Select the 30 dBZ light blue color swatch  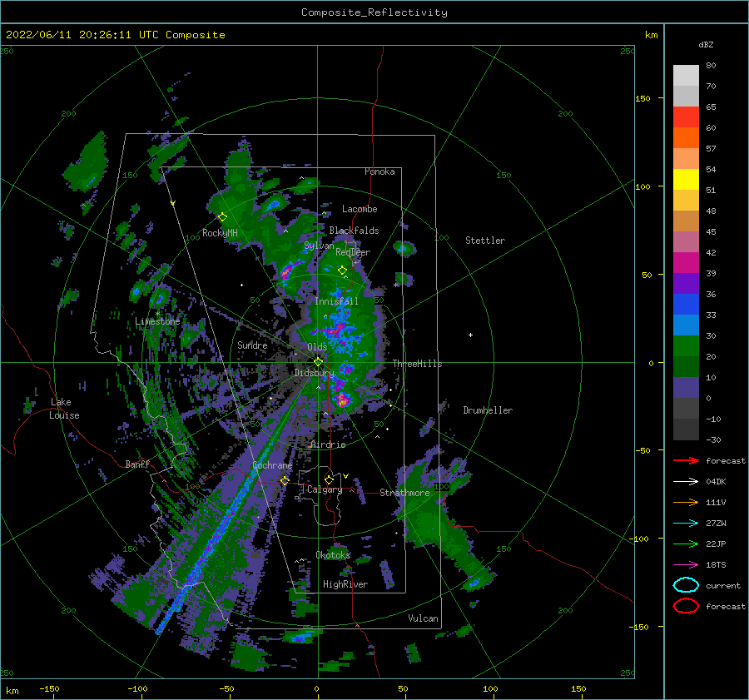686,325
